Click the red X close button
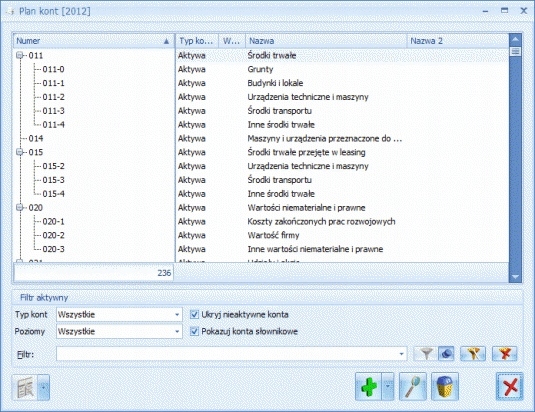This screenshot has width=535, height=412. [510, 386]
